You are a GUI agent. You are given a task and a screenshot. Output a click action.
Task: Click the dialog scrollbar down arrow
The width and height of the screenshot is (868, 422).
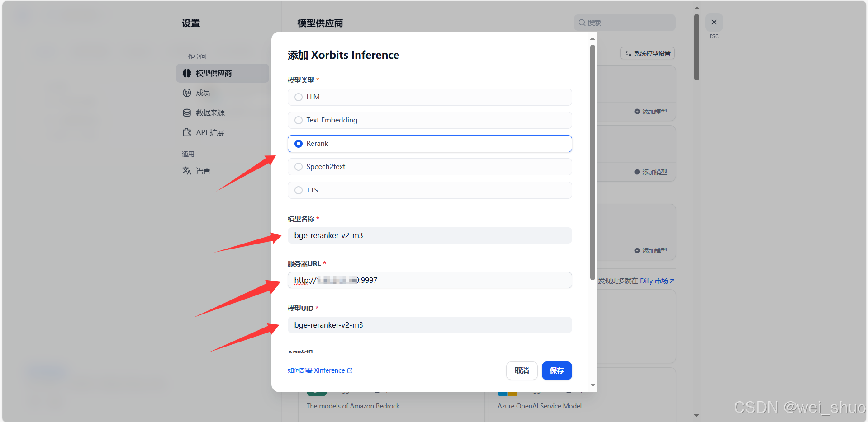click(x=593, y=385)
